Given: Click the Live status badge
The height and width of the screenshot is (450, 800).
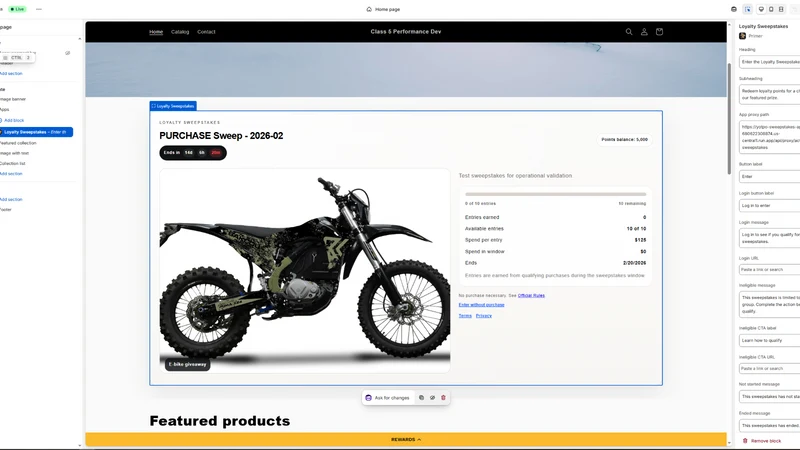Looking at the screenshot, I should 18,9.
